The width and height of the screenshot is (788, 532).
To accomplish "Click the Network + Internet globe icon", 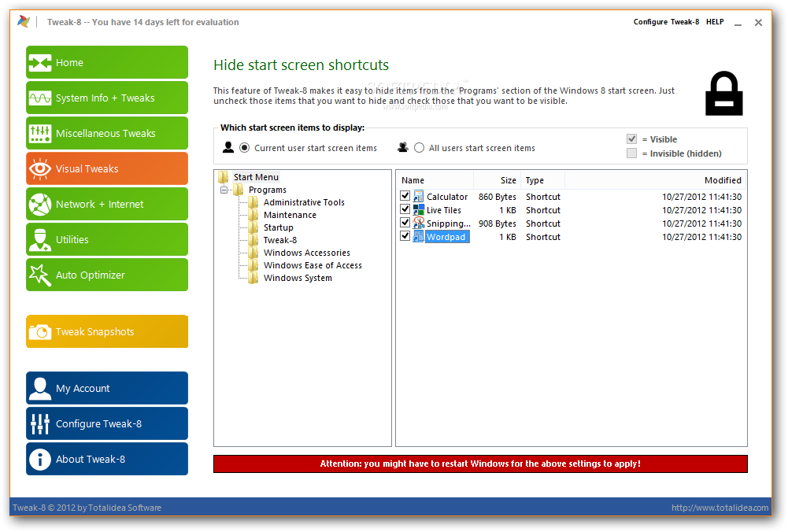I will 40,205.
